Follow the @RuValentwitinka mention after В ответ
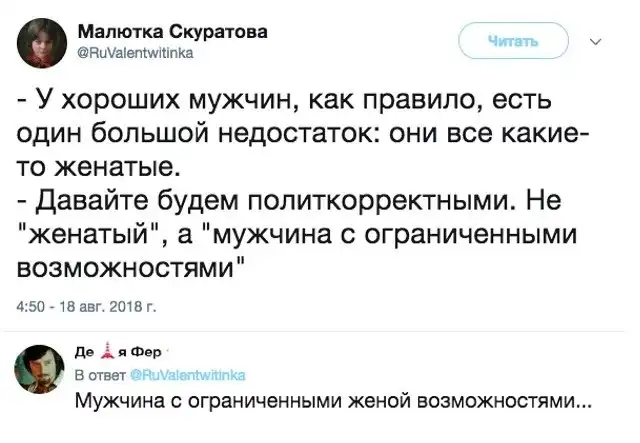This screenshot has height=443, width=640. 184,374
